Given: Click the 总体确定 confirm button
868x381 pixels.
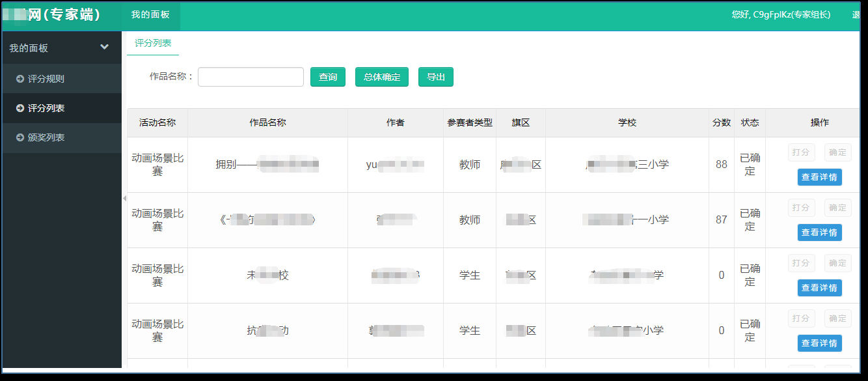Looking at the screenshot, I should pos(381,76).
